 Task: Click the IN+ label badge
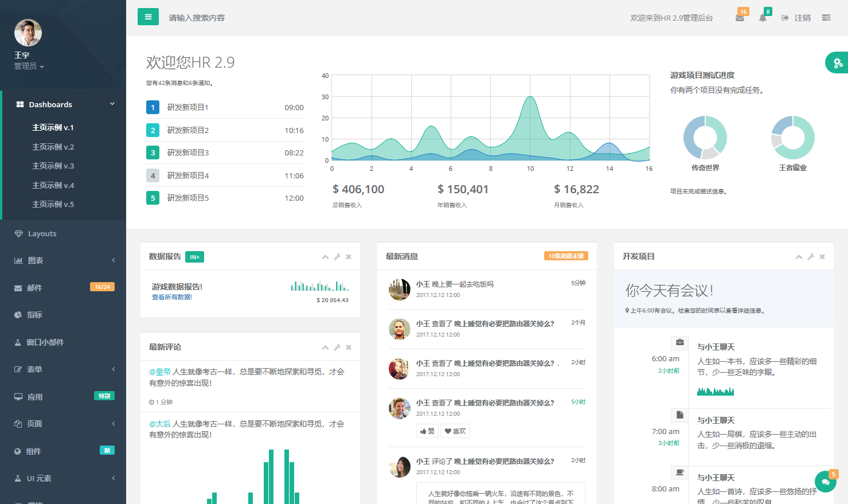(195, 257)
